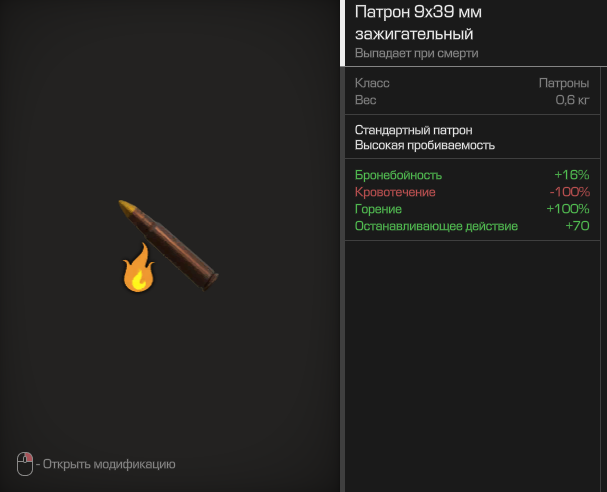
Task: Click the 'Горение' burning stat
Action: (x=378, y=209)
